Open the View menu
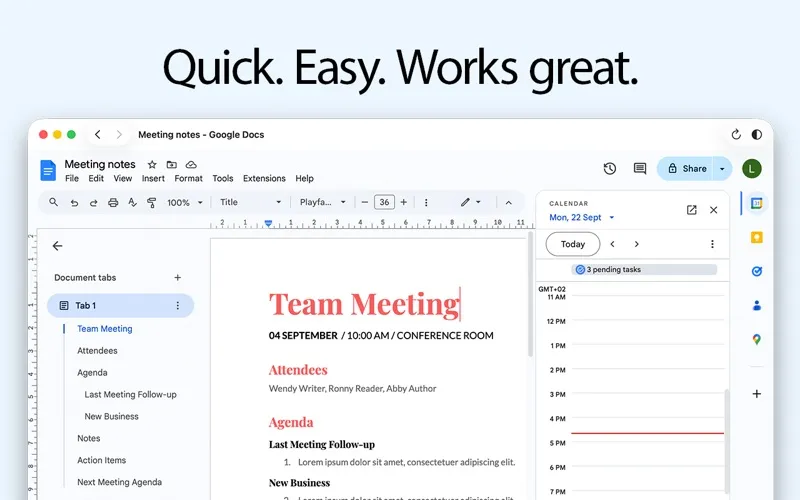 [122, 179]
